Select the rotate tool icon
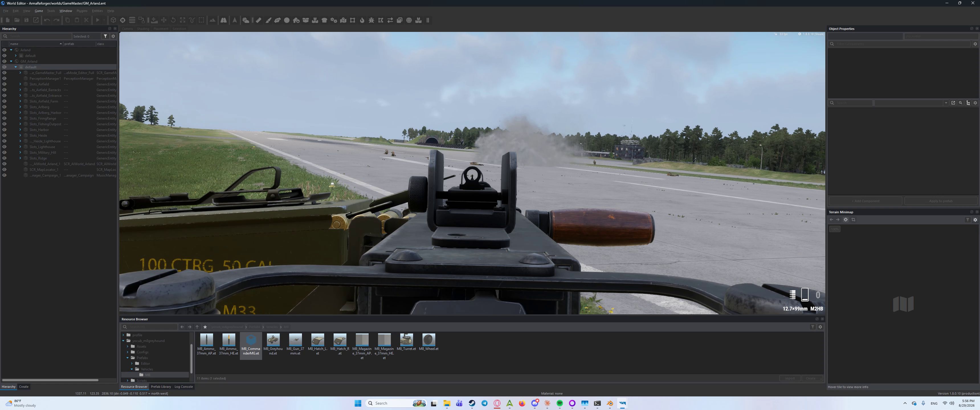This screenshot has height=410, width=980. point(173,20)
